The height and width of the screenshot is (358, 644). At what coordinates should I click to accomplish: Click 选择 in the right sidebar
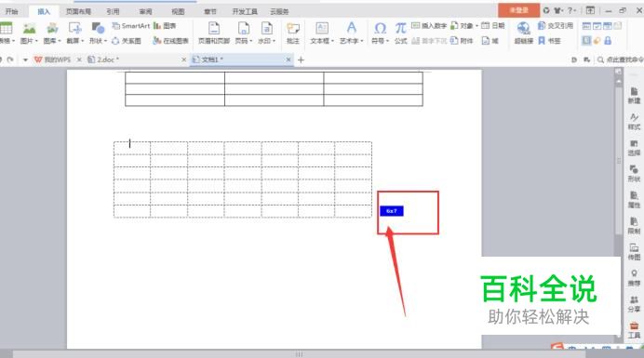tap(634, 148)
